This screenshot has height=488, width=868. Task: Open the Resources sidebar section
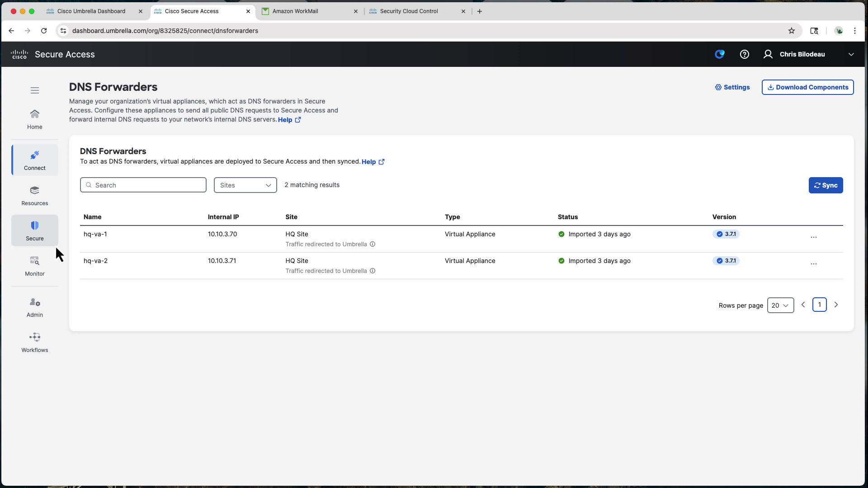pos(35,196)
